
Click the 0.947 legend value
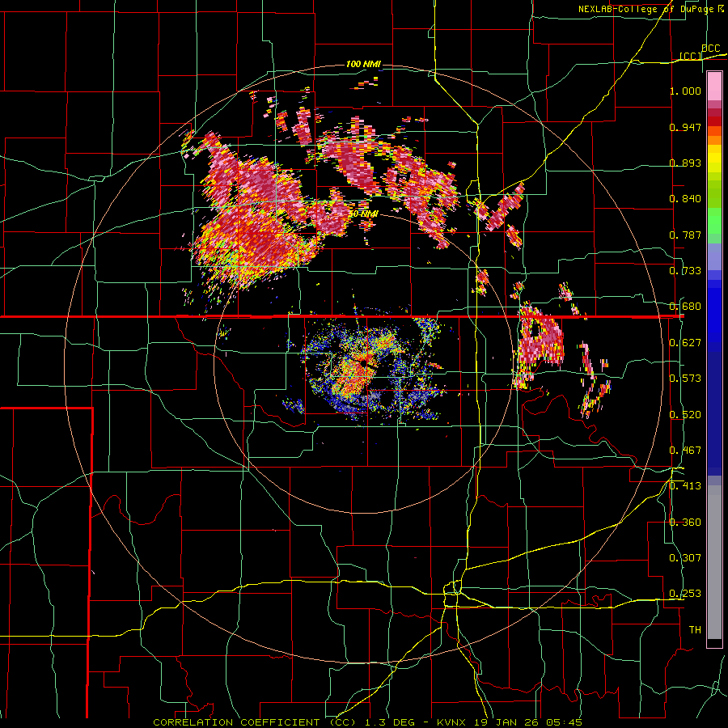pos(685,127)
